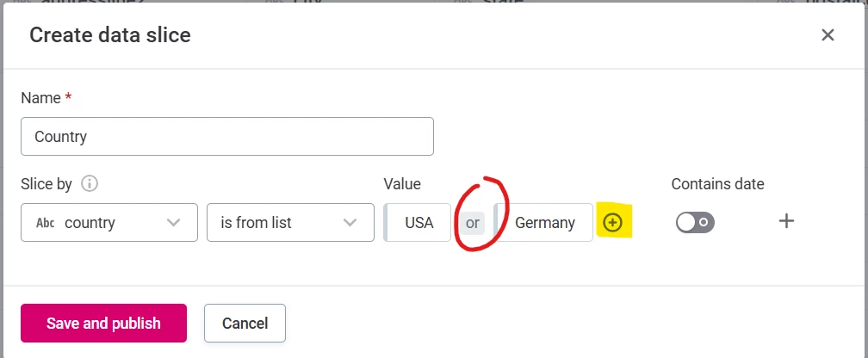Select the Germany value field

[543, 222]
